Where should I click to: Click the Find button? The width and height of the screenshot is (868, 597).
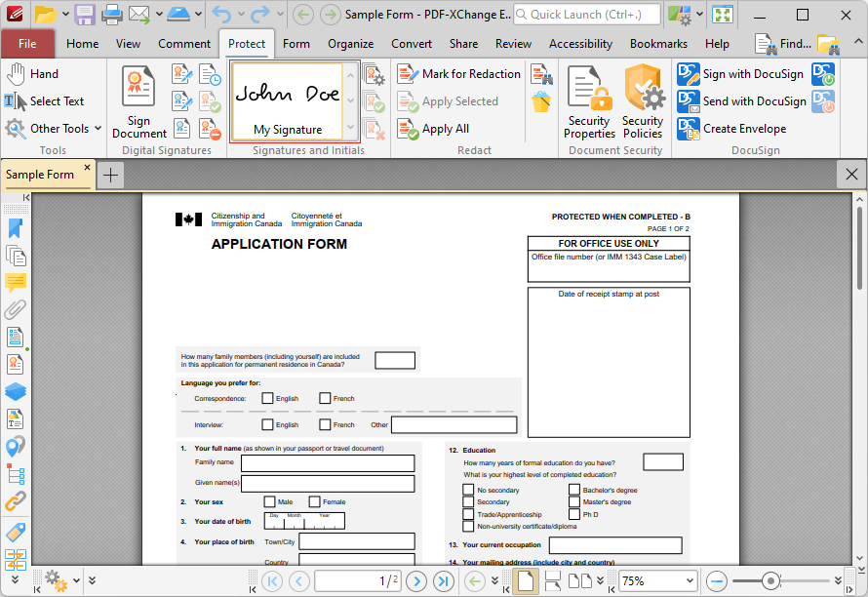tap(783, 44)
